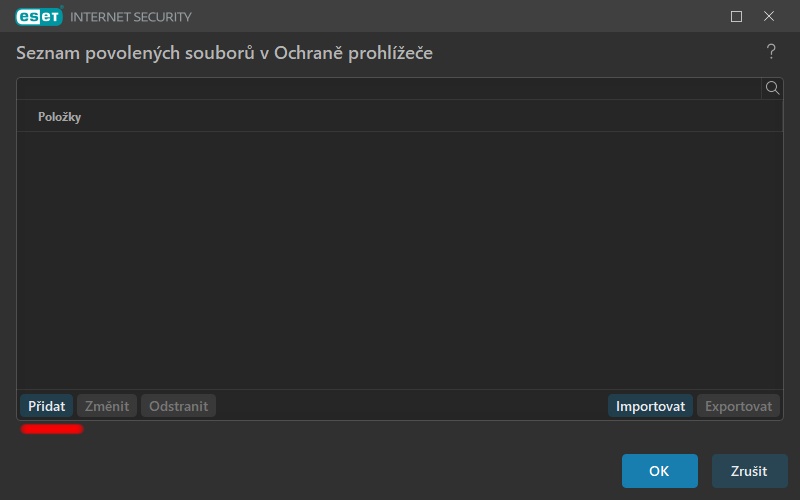Click the ESET logo in title bar
This screenshot has height=500, width=800.
tap(39, 16)
